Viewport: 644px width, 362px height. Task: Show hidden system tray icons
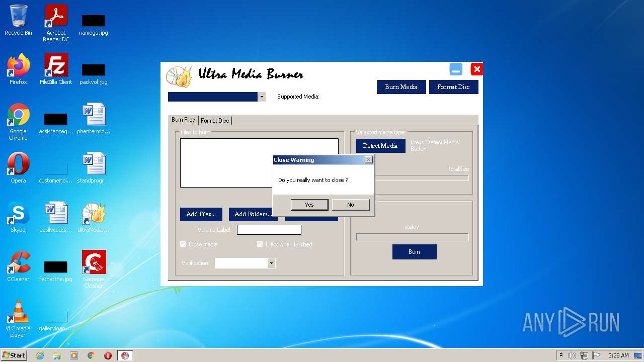(561, 355)
